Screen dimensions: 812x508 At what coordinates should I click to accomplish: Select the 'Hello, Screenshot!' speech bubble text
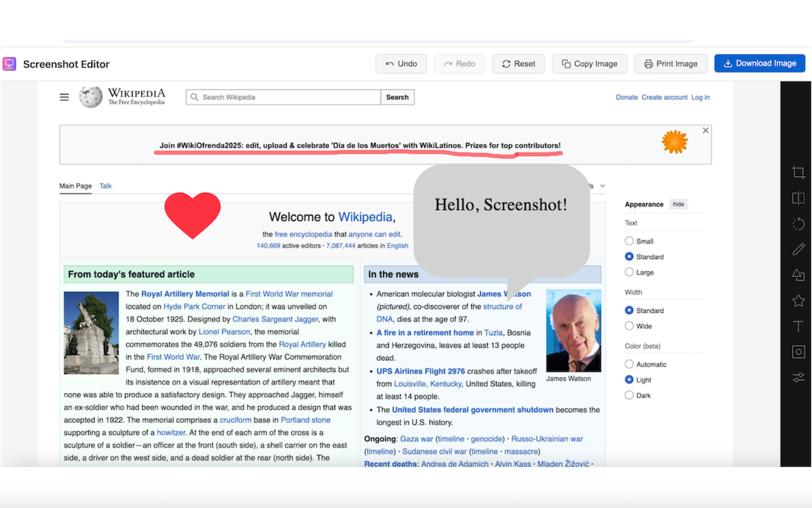tap(501, 204)
